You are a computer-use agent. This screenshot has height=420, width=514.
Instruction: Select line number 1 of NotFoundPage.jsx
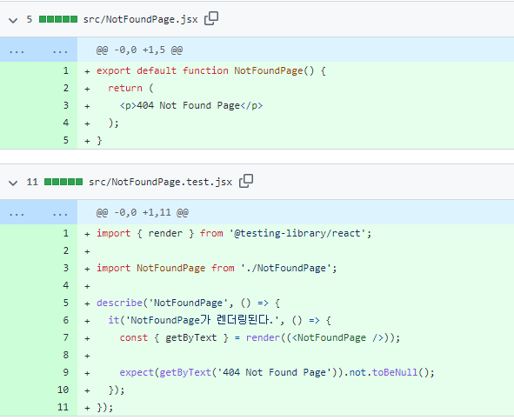click(65, 70)
